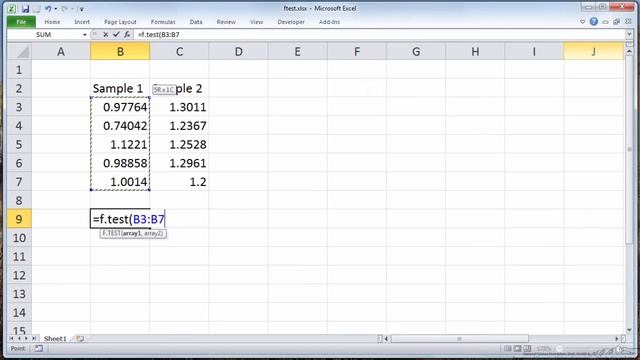Click the Sample 1 heading cell
Viewport: 640px width, 360px height.
pyautogui.click(x=120, y=88)
